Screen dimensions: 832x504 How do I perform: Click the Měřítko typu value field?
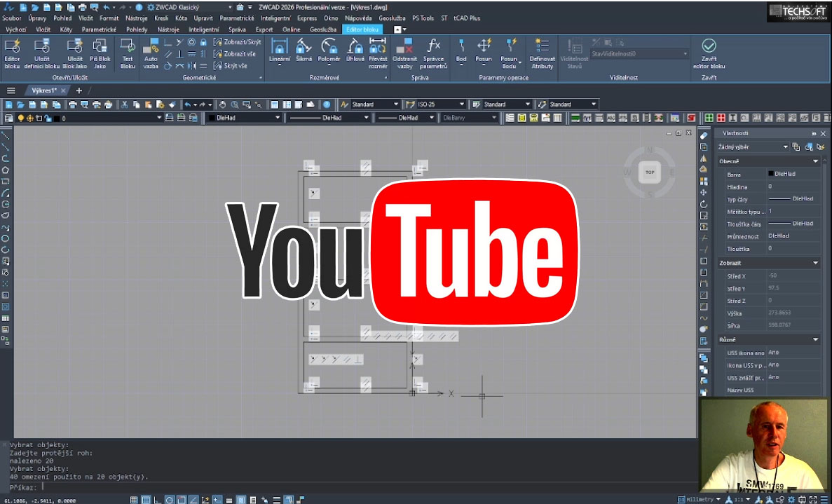tap(793, 212)
